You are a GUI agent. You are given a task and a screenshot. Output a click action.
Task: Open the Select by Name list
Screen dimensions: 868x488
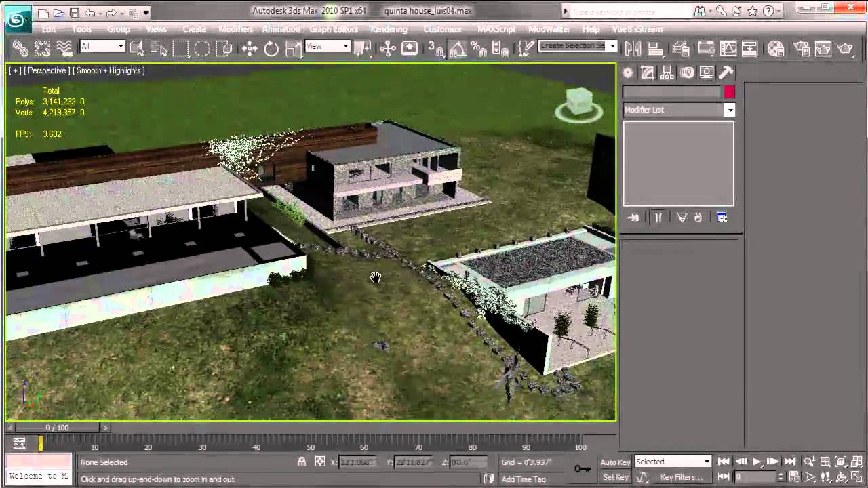(159, 48)
